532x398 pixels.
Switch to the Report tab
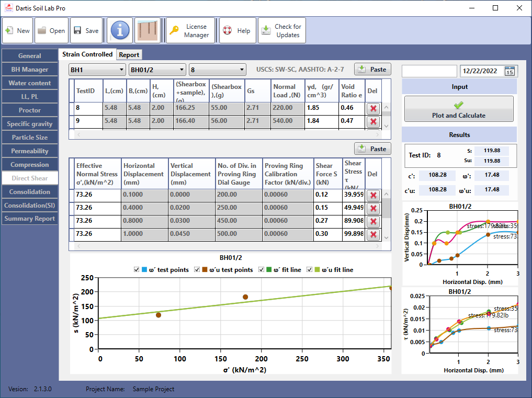click(129, 54)
